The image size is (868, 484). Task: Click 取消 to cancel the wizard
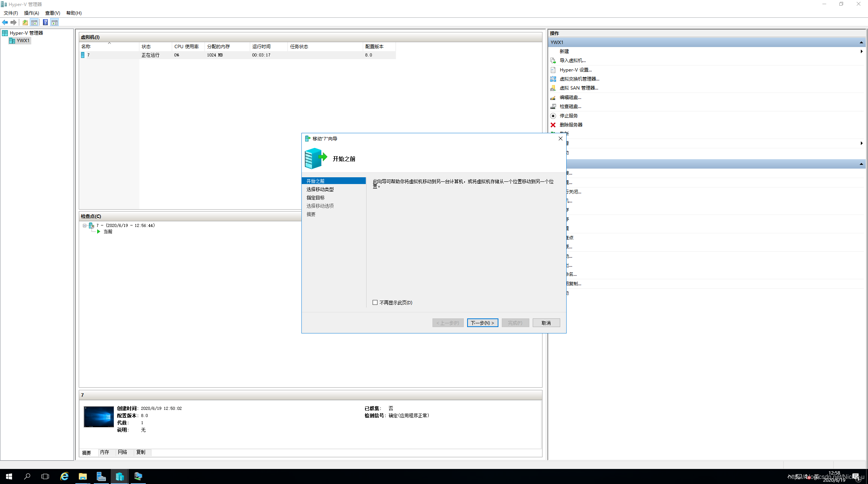point(546,323)
